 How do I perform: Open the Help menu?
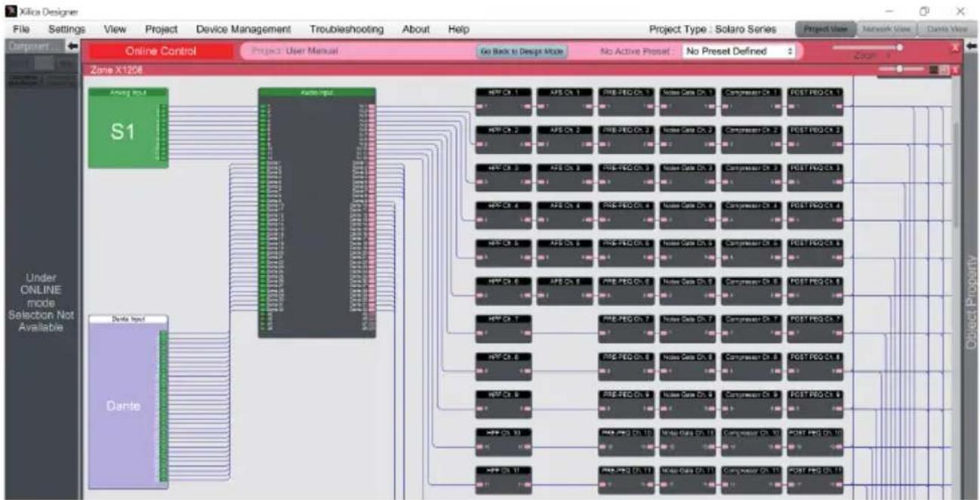[459, 29]
